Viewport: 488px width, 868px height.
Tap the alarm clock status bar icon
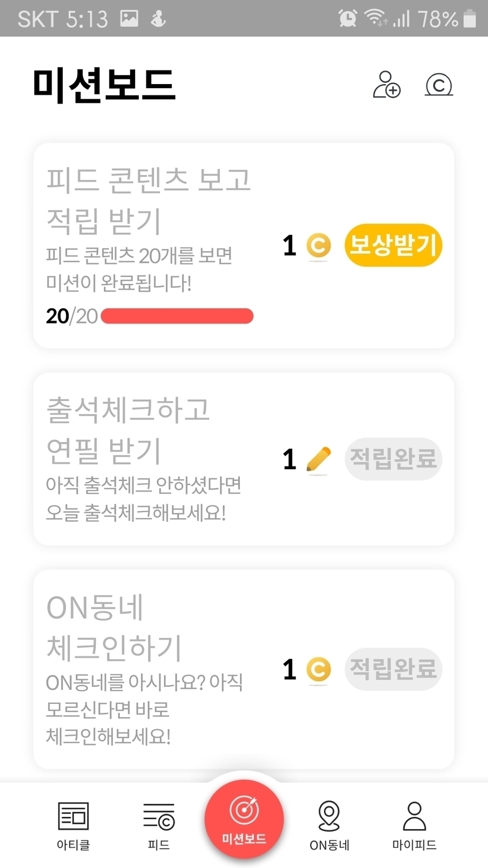347,18
